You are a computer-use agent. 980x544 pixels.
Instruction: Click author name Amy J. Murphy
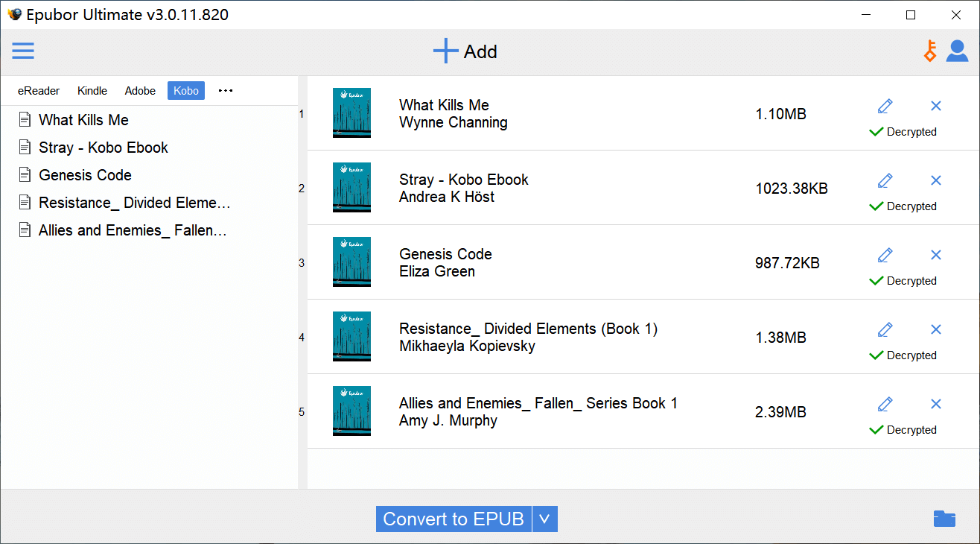(448, 421)
